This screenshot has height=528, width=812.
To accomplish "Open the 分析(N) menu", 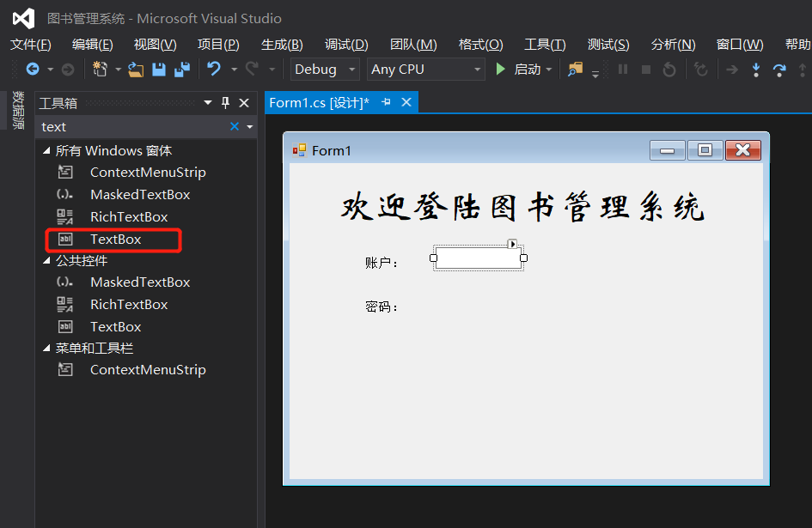I will pyautogui.click(x=673, y=45).
